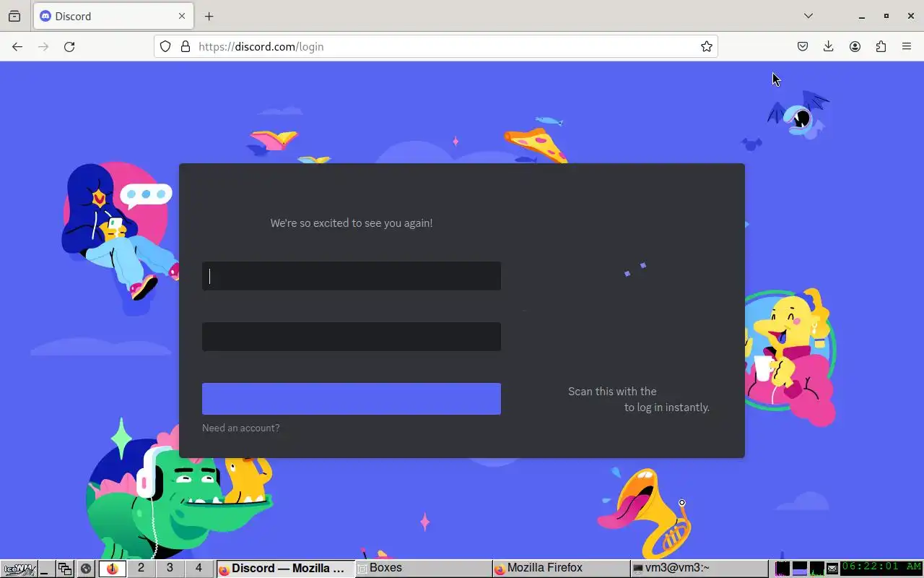Minimize the Firefox window

click(x=861, y=16)
